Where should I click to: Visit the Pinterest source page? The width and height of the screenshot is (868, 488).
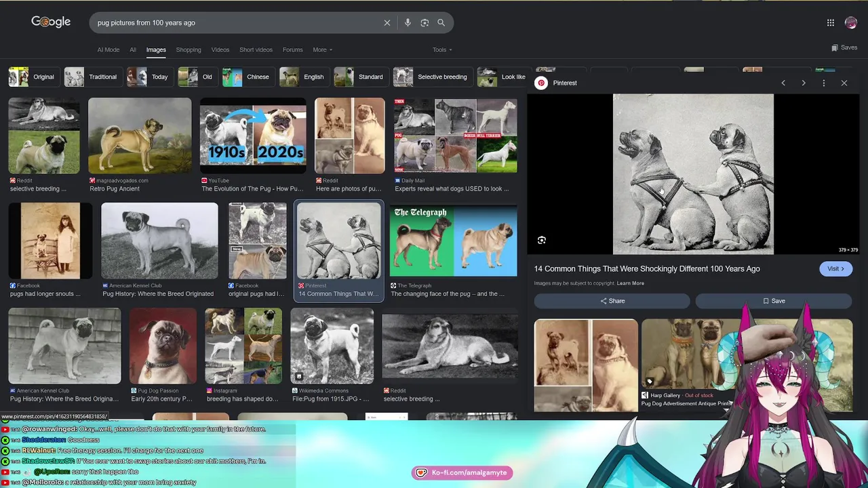click(835, 269)
